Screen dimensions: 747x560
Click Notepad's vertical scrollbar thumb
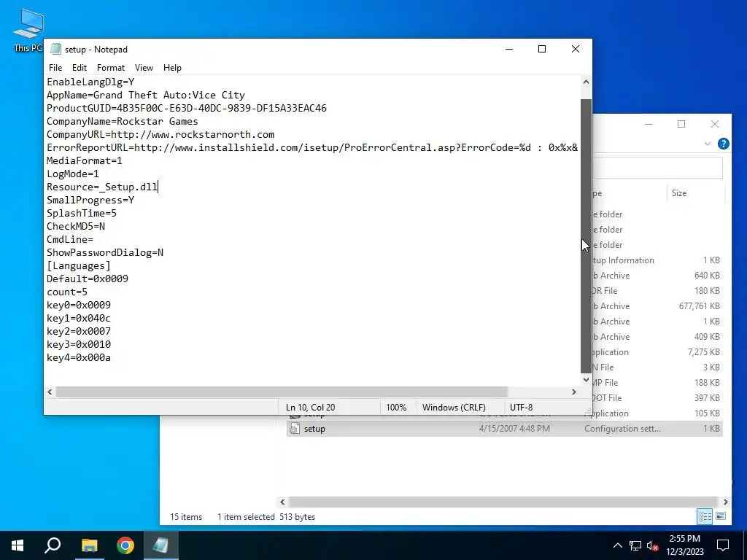pyautogui.click(x=586, y=236)
